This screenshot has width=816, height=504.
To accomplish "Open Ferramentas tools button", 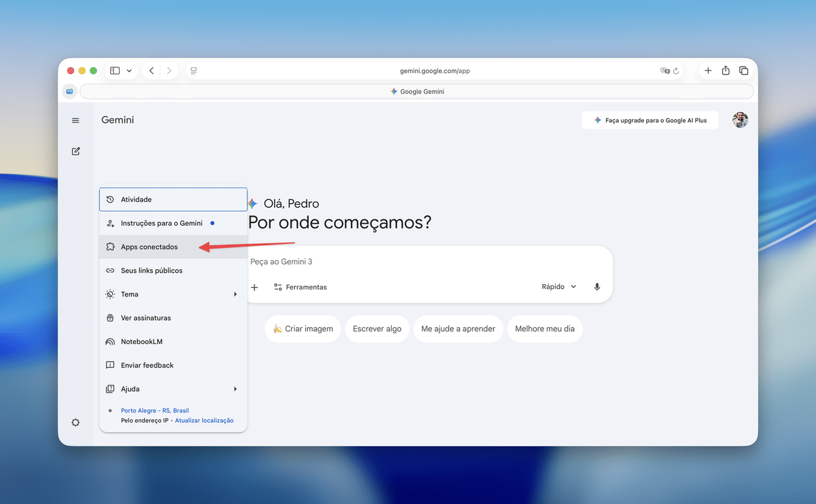I will click(300, 287).
